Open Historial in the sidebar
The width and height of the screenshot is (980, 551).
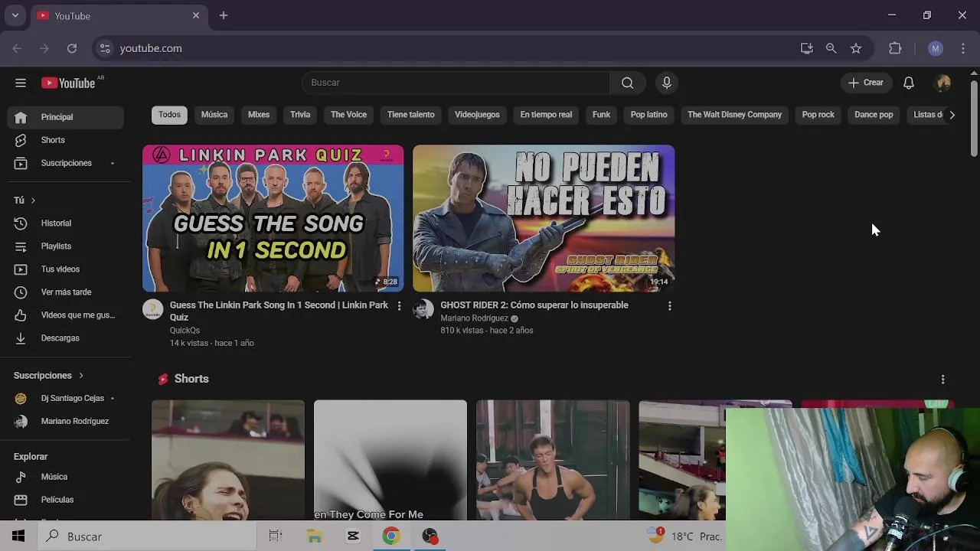[x=65, y=223]
